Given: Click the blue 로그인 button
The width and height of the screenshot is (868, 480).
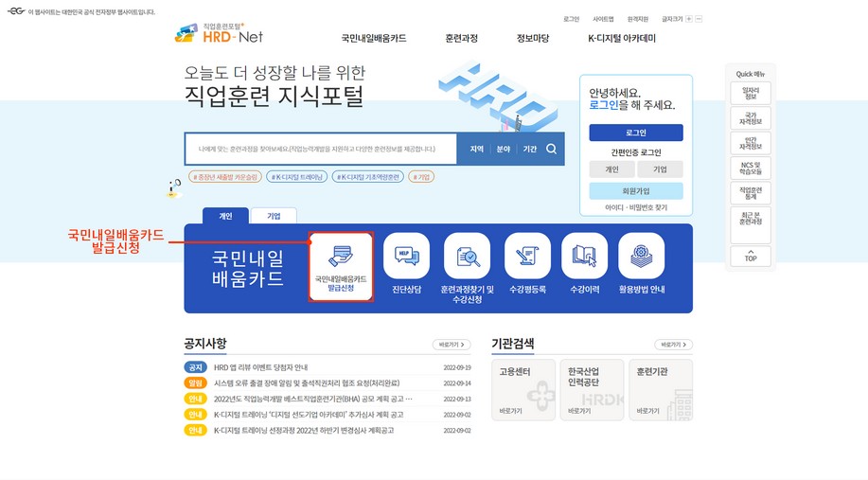Looking at the screenshot, I should [636, 133].
